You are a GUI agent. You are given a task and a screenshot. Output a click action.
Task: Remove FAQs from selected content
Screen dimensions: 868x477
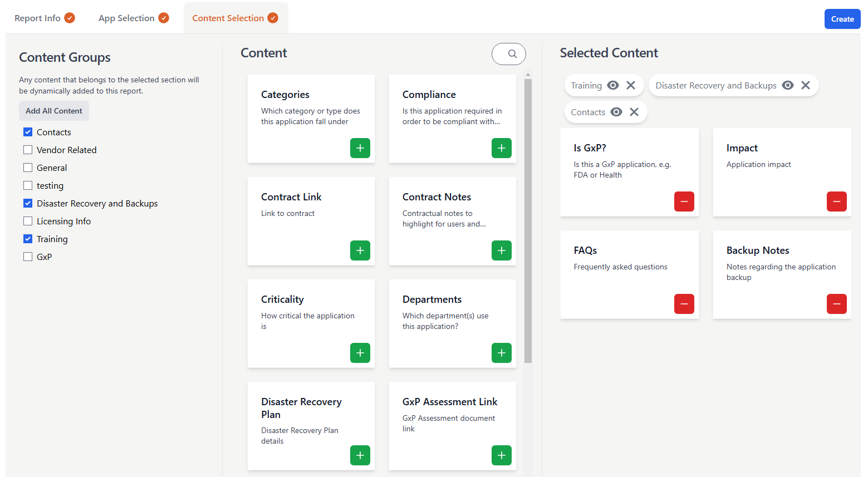pyautogui.click(x=684, y=304)
